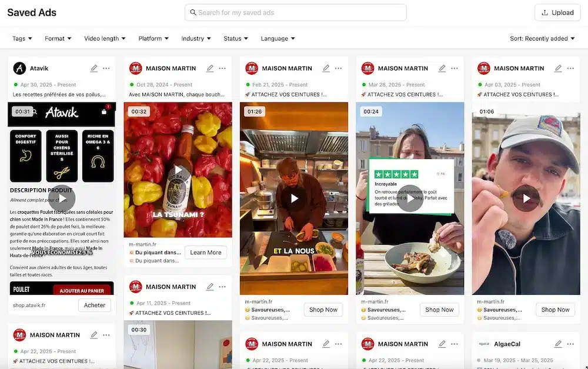The height and width of the screenshot is (369, 588).
Task: Focus the saved ads search field
Action: (296, 12)
